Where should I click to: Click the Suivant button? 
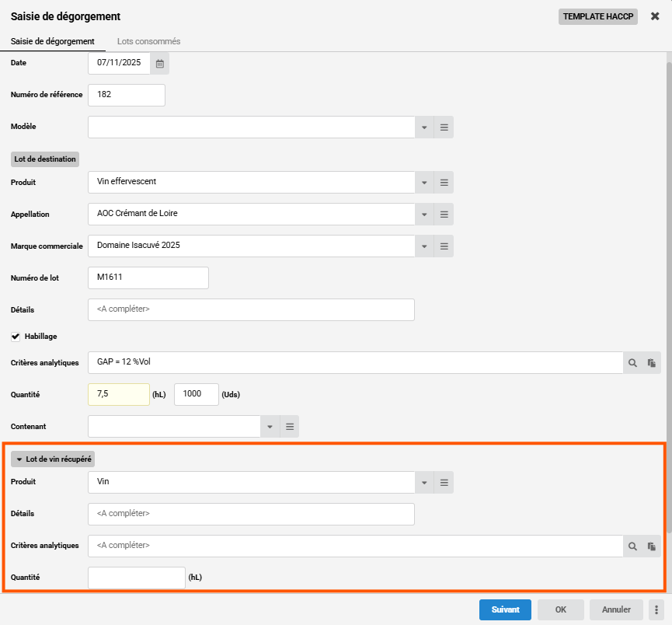(505, 610)
